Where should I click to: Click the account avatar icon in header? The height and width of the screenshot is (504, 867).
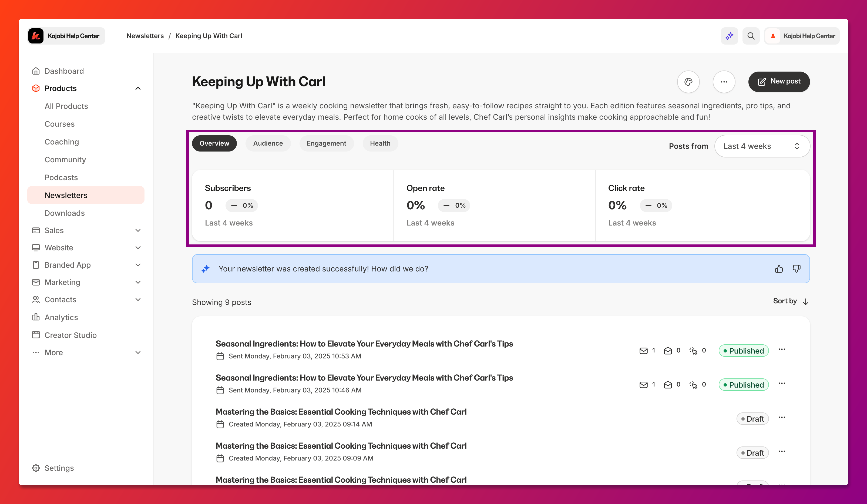(x=773, y=36)
